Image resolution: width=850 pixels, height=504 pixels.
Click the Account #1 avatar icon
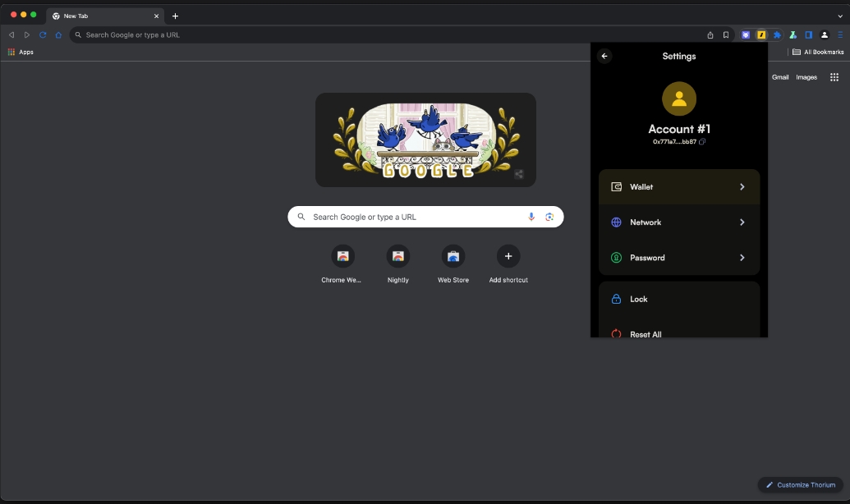tap(678, 99)
